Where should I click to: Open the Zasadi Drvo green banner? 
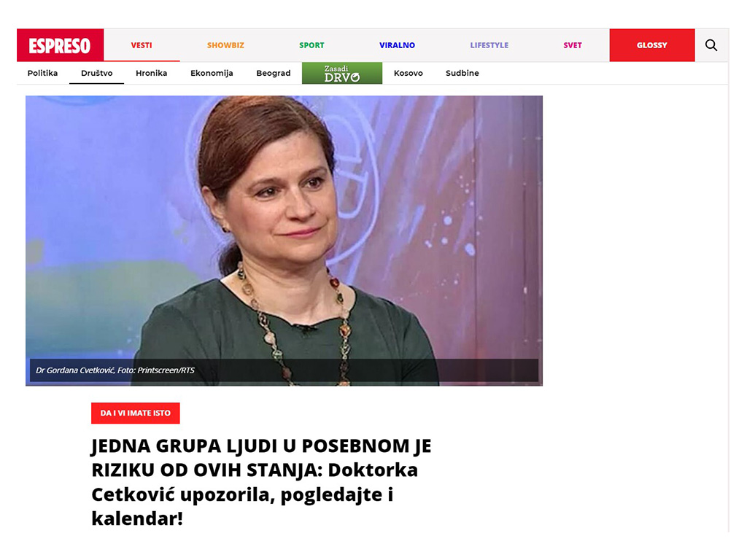click(x=342, y=73)
